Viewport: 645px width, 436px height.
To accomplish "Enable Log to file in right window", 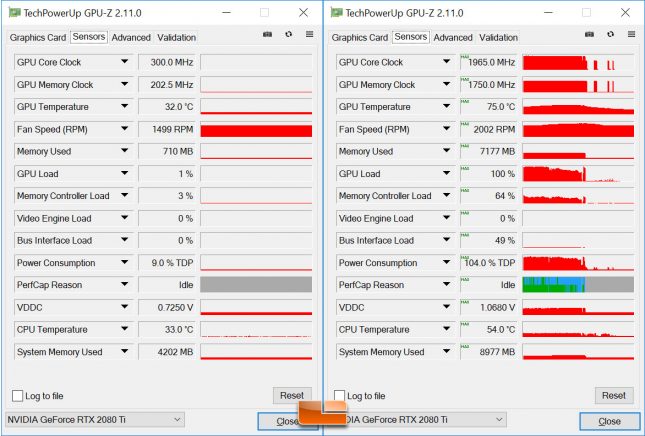I will tap(339, 396).
